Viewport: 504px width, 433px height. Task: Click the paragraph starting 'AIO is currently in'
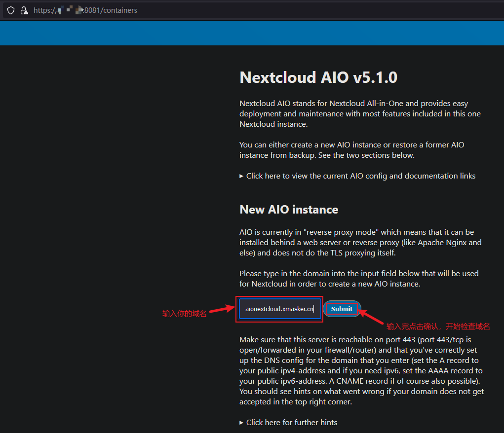pyautogui.click(x=361, y=243)
